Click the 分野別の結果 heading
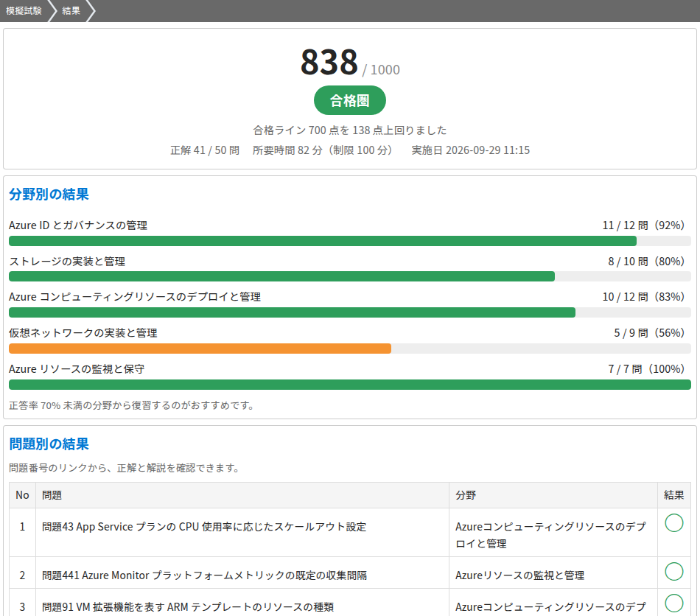 49,195
